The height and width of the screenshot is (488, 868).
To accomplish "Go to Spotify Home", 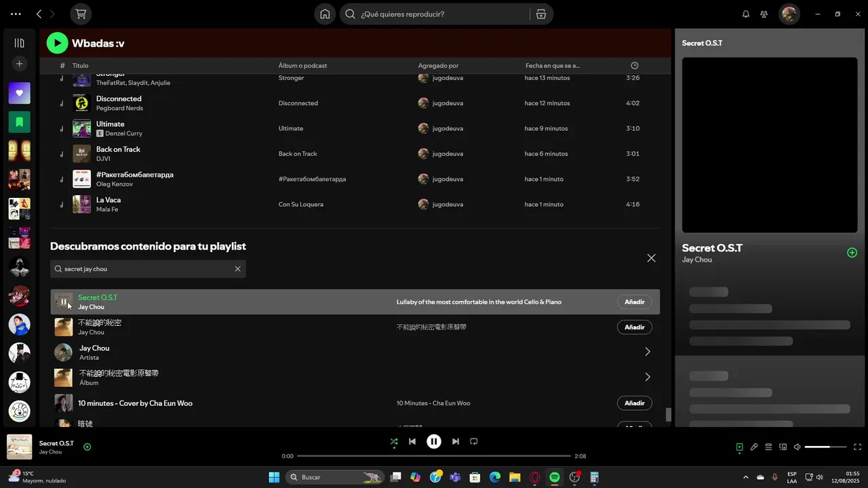I will coord(325,14).
